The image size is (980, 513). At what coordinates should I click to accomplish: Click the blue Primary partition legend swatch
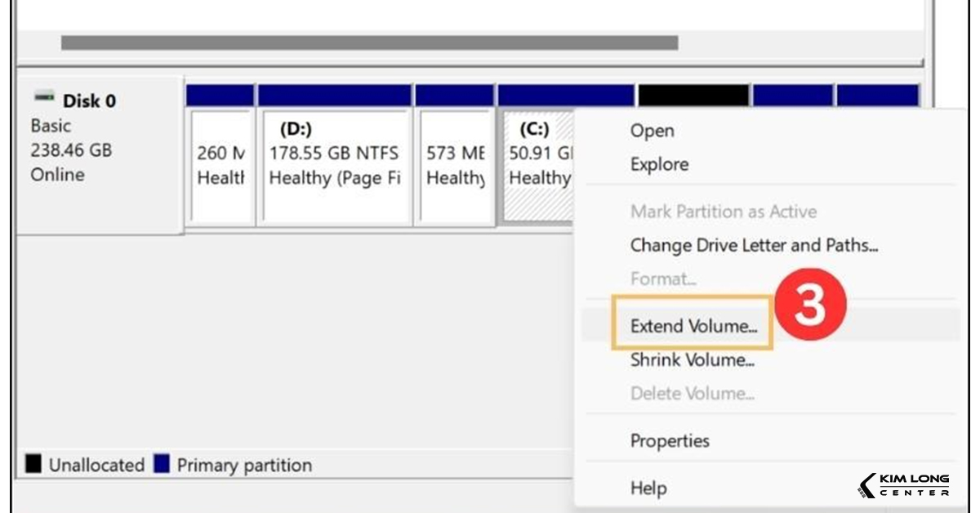point(162,464)
